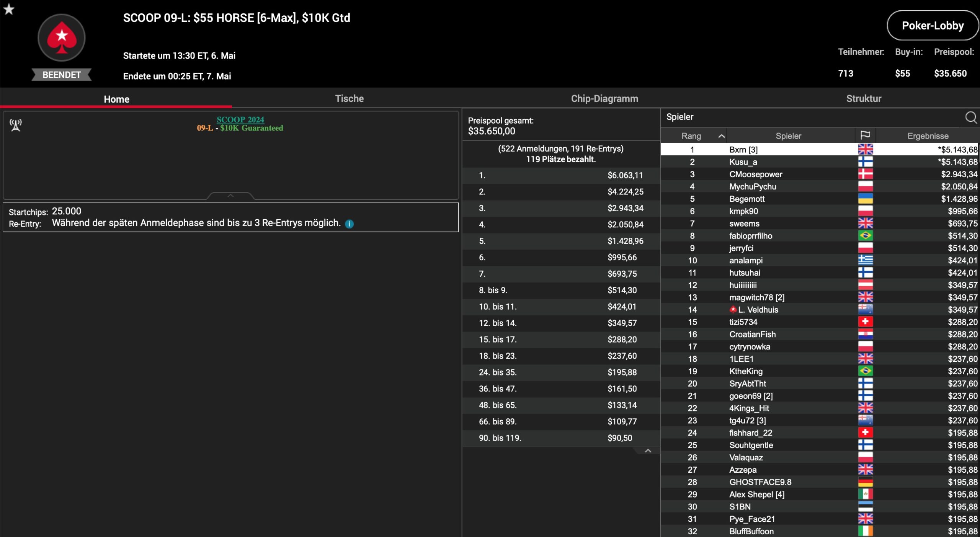Collapse the tournament banner panel

(230, 196)
